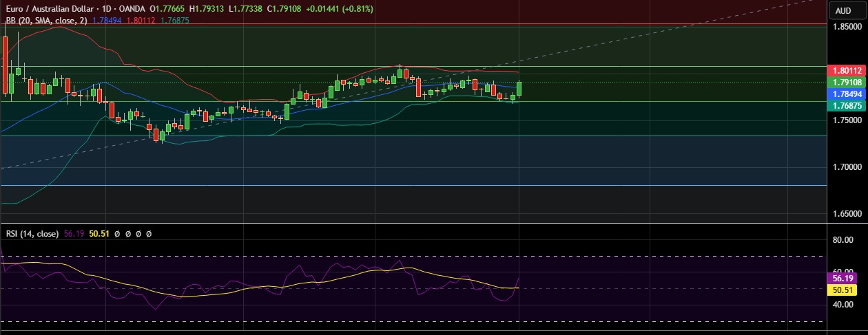Click the purple 56.19 RSI scale label
This screenshot has height=335, width=868.
click(x=844, y=279)
